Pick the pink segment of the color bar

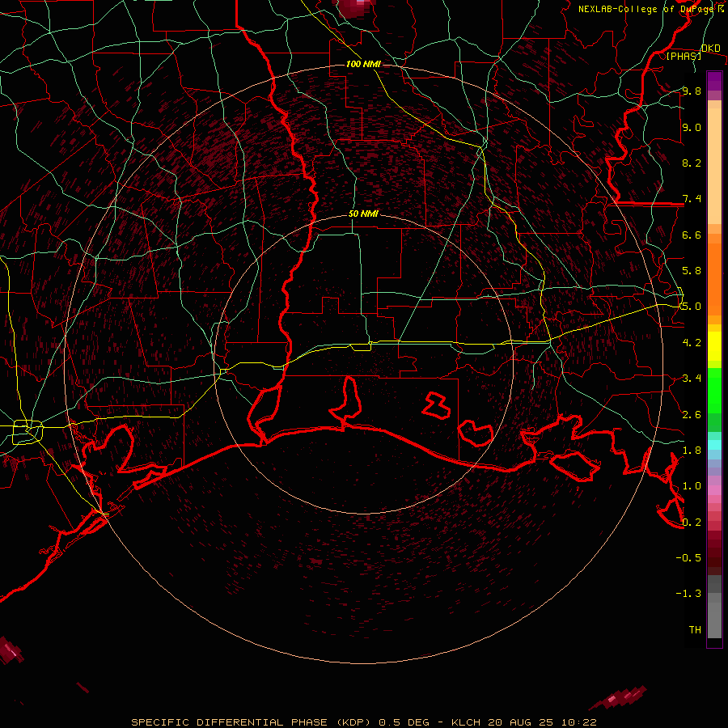pyautogui.click(x=714, y=490)
